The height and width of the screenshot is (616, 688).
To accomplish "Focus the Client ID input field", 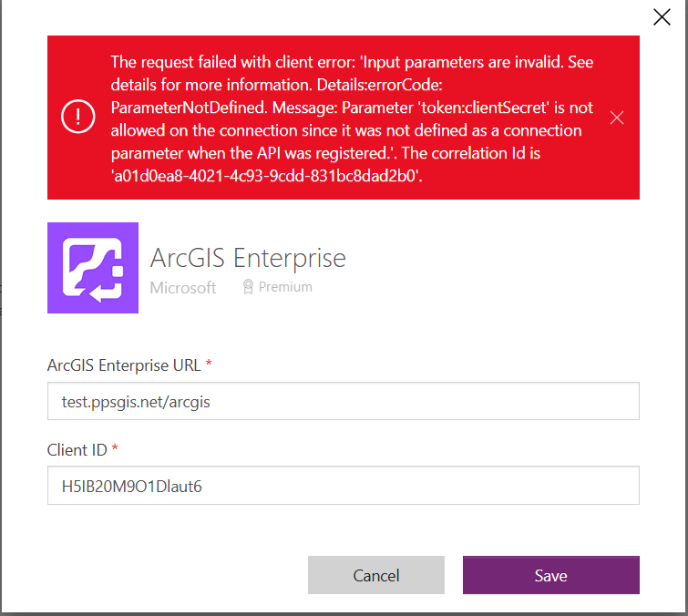I will click(344, 486).
